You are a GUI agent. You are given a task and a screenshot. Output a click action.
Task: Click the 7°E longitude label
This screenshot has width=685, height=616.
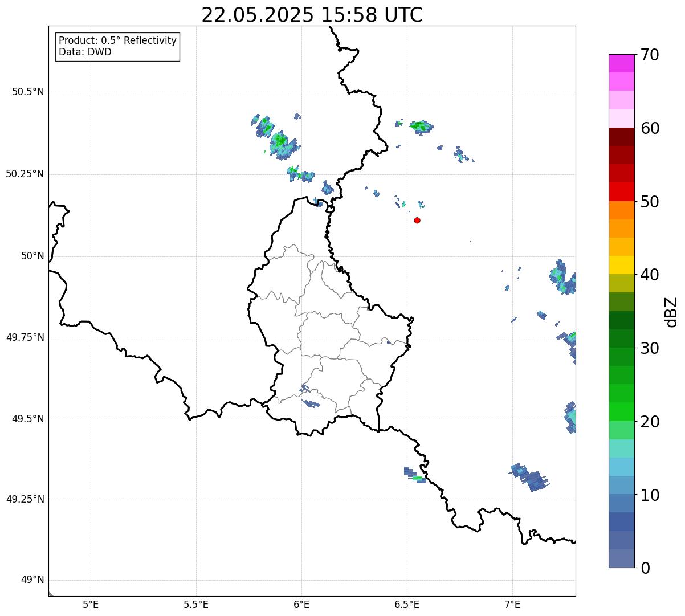(512, 604)
